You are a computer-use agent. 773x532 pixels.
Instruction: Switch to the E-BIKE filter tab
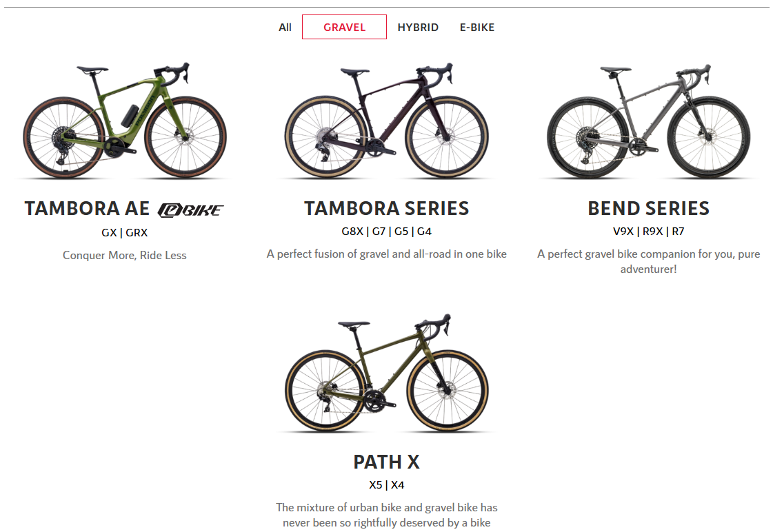coord(476,27)
